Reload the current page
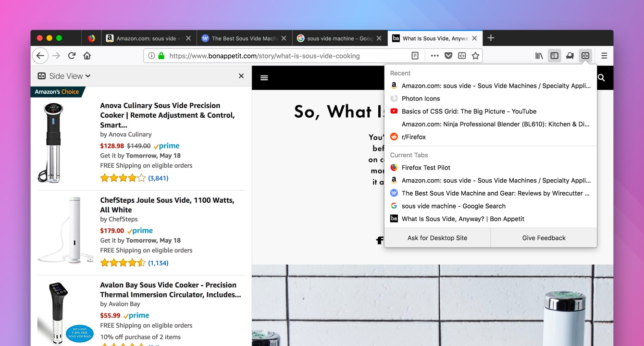Screen dimensions: 644x346 pyautogui.click(x=72, y=56)
